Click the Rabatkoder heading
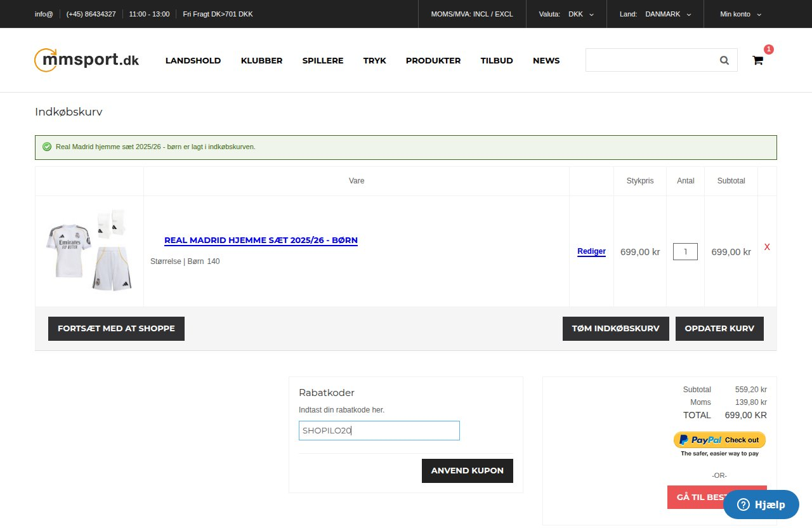This screenshot has height=528, width=812. tap(327, 393)
